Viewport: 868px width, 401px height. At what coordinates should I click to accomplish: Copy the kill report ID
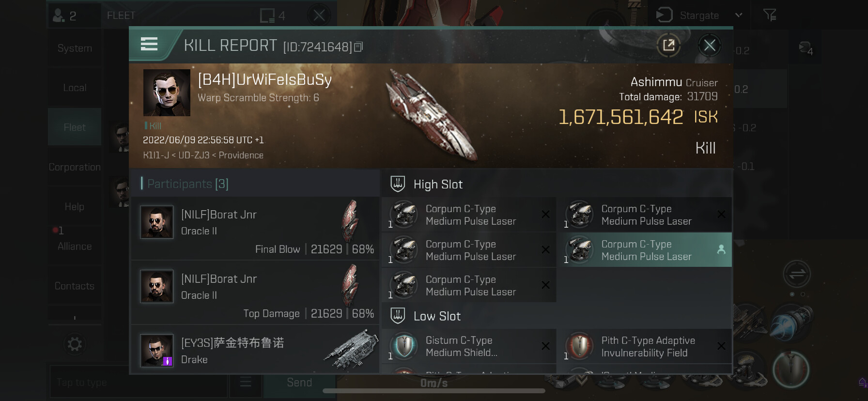coord(358,47)
